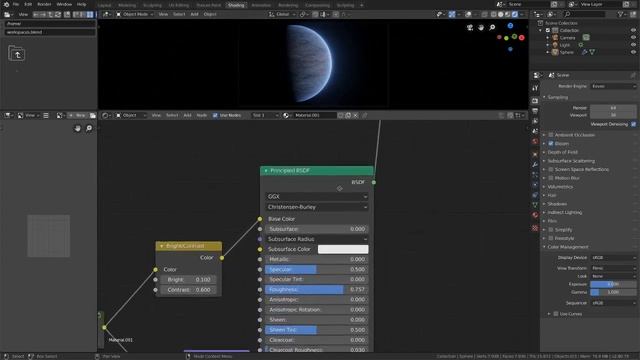
Task: Open the Tool properties tab icon
Action: (x=535, y=88)
